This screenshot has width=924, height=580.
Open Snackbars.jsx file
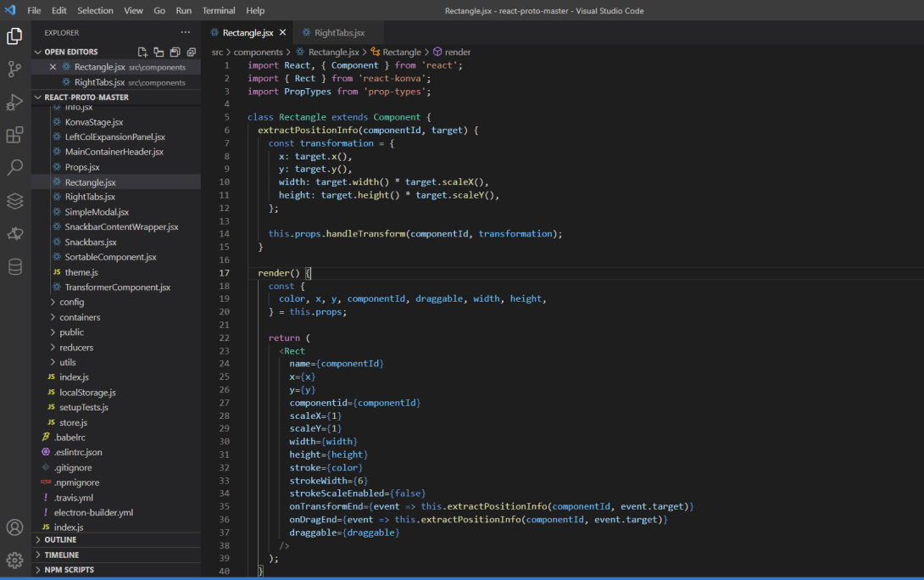[91, 243]
